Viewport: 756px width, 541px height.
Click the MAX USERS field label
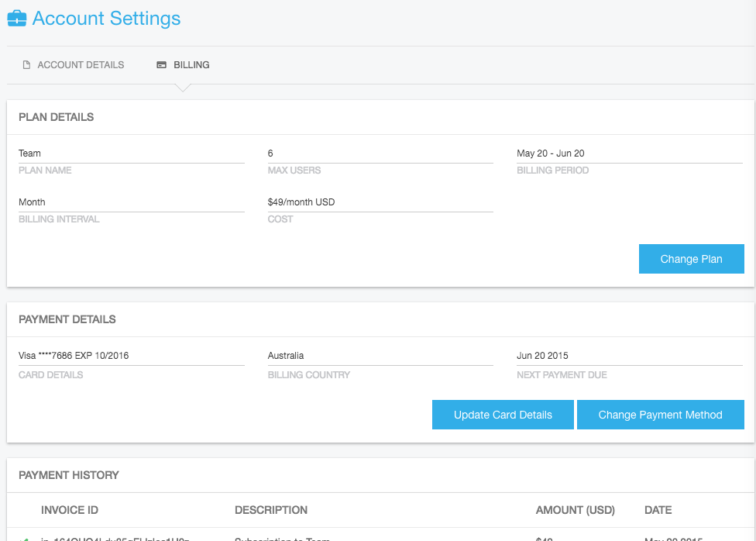tap(294, 171)
